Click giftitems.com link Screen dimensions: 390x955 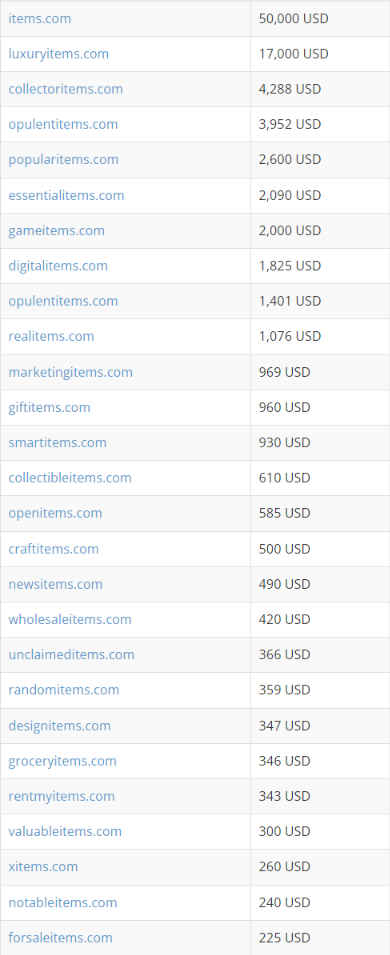[x=49, y=407]
